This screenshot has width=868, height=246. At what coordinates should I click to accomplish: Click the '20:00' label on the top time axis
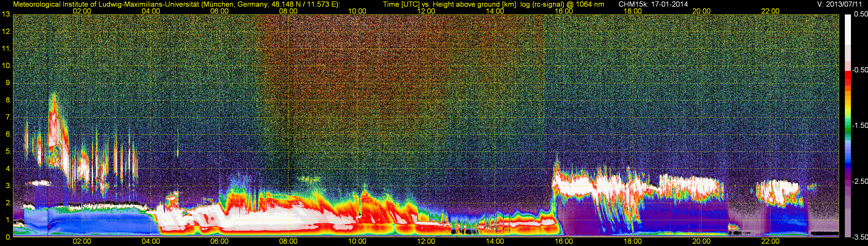pyautogui.click(x=702, y=11)
